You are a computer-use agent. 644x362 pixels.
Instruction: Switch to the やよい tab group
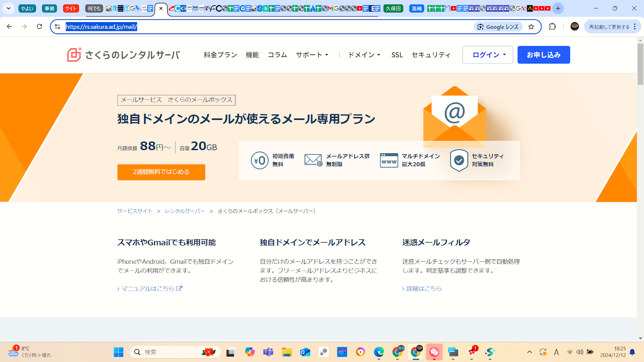coord(27,8)
